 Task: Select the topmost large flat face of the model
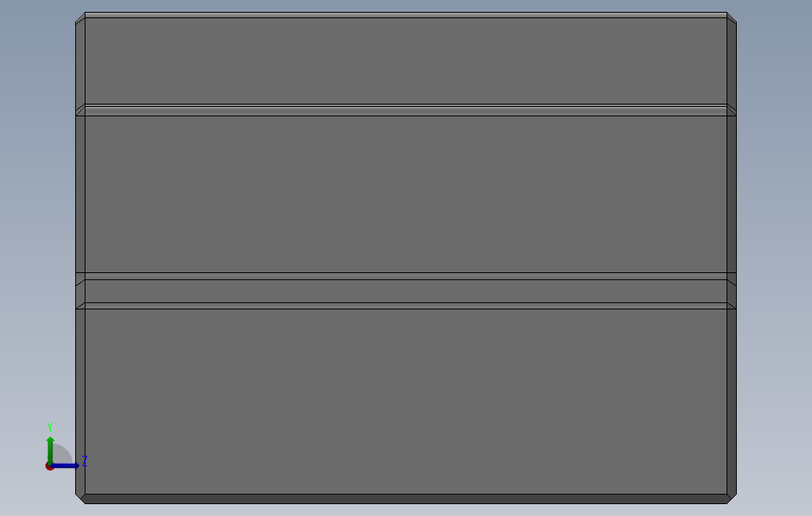[405, 61]
